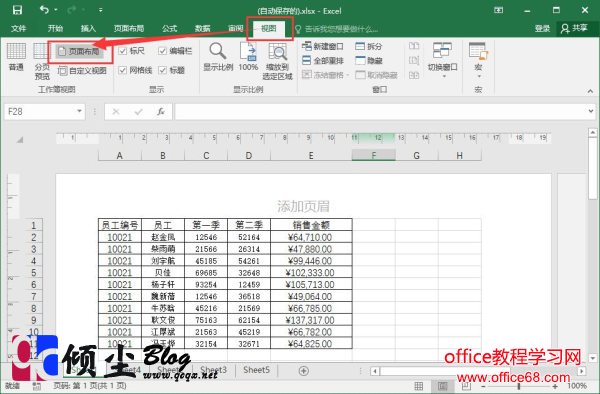Click the Save icon in title bar
This screenshot has width=600, height=394.
17,10
